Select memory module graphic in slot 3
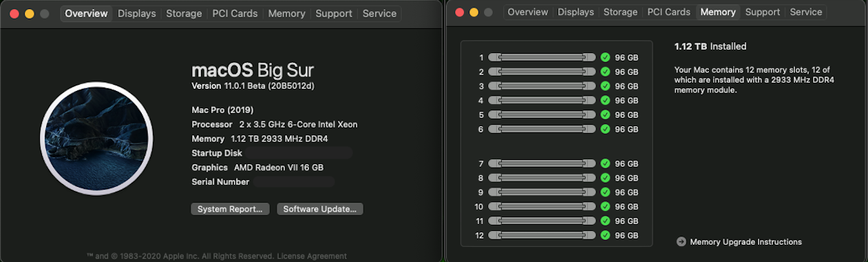 [x=542, y=86]
